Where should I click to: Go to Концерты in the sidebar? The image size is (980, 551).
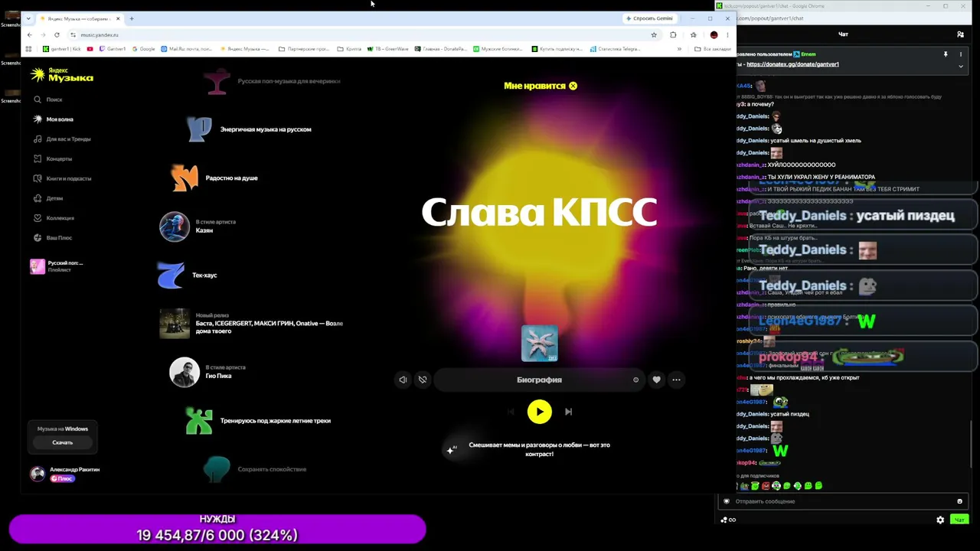click(x=53, y=159)
